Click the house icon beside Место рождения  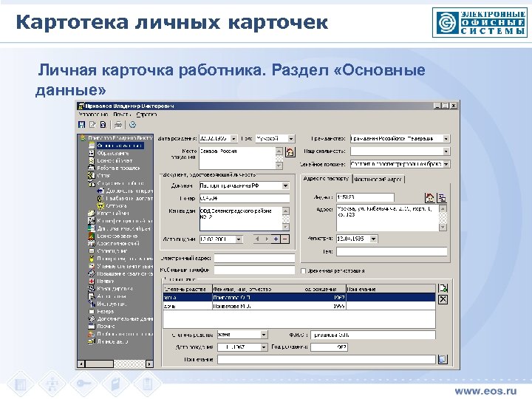(290, 151)
